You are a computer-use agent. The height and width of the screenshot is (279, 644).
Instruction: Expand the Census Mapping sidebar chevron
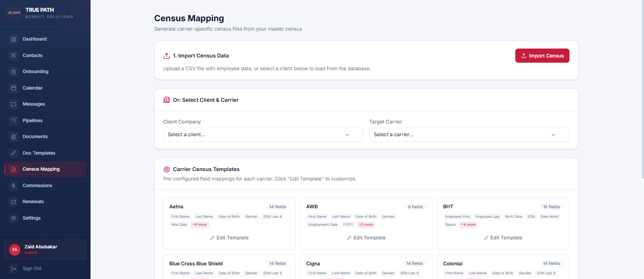(80, 169)
